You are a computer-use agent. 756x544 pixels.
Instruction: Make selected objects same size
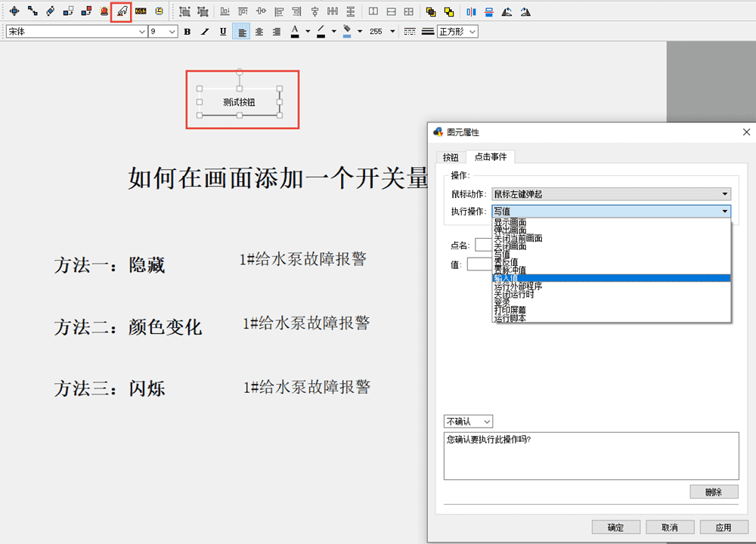pos(409,11)
